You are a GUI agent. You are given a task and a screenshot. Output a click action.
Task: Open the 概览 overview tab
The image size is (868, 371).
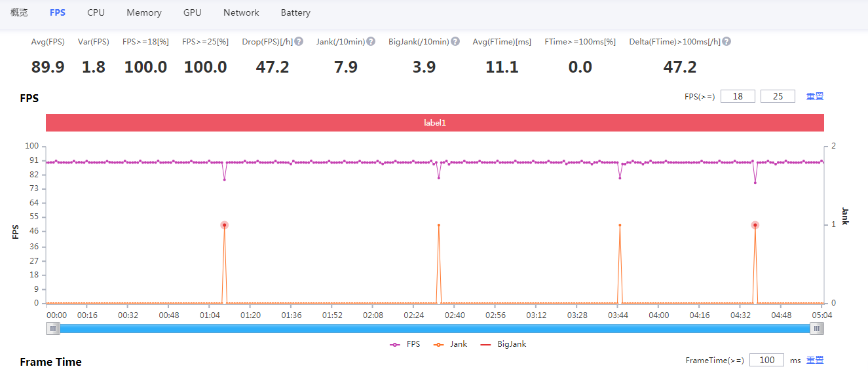(x=20, y=12)
